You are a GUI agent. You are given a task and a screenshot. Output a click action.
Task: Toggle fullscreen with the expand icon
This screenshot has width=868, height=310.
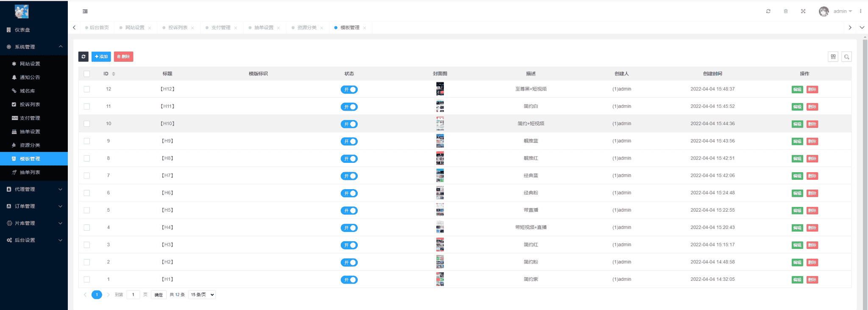(x=803, y=11)
